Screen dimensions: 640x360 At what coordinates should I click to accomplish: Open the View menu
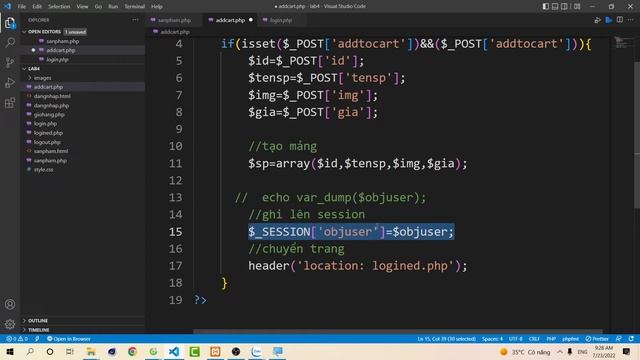point(82,6)
